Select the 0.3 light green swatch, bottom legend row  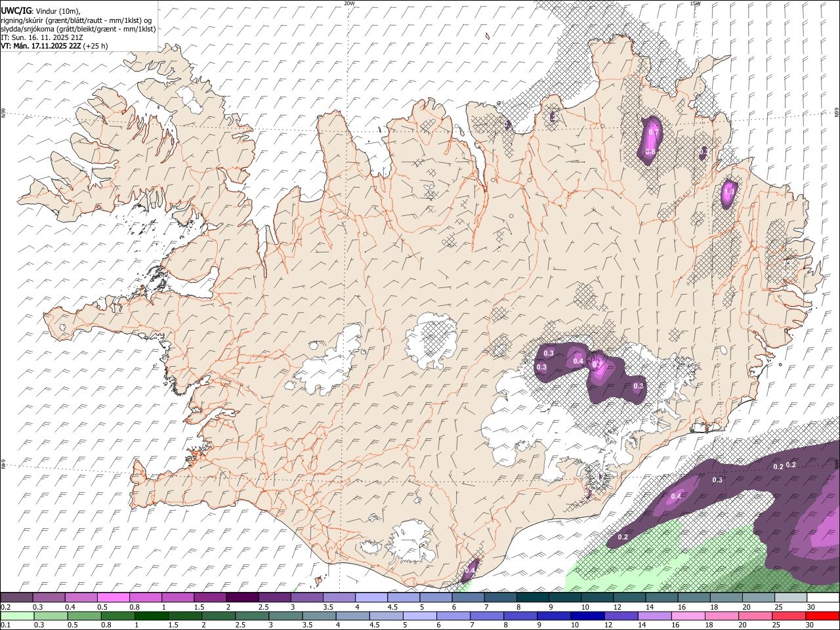(51, 616)
